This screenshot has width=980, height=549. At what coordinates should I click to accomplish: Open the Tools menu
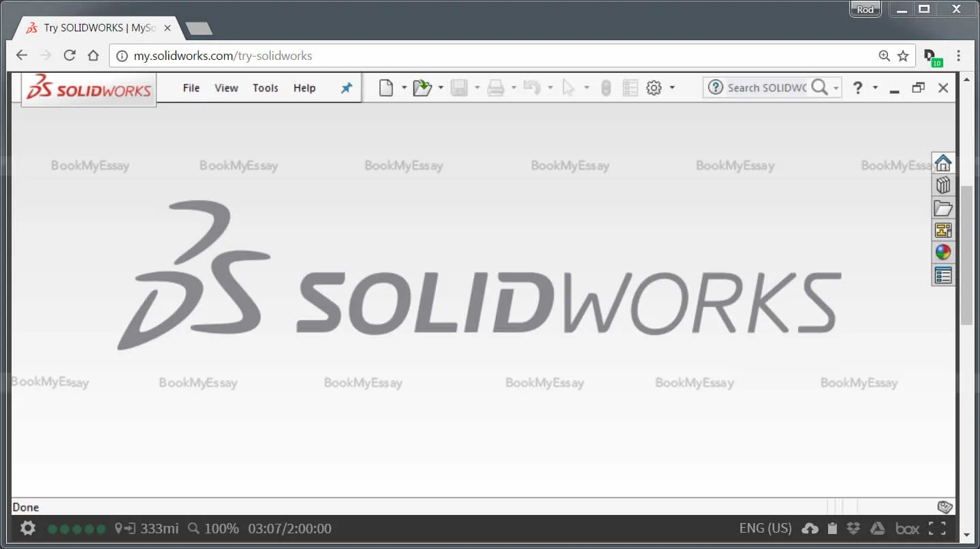265,88
